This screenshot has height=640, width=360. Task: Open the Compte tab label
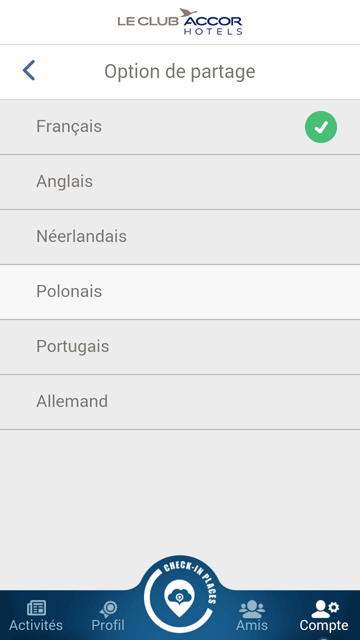click(x=324, y=625)
